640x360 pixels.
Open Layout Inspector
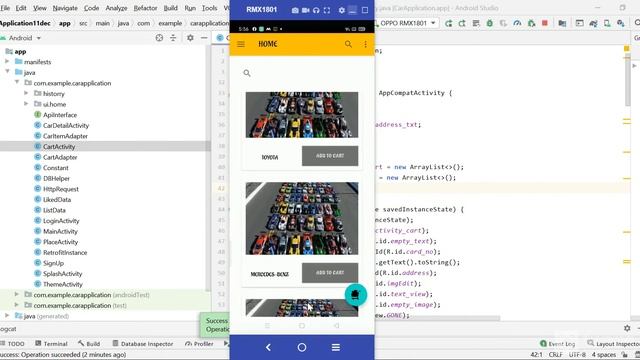(x=613, y=344)
